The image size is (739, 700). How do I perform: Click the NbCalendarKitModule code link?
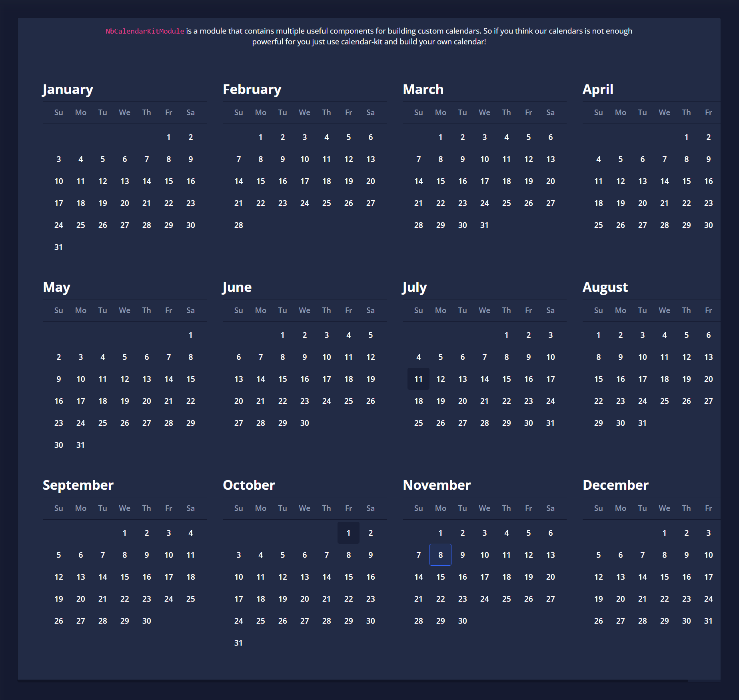[x=145, y=31]
